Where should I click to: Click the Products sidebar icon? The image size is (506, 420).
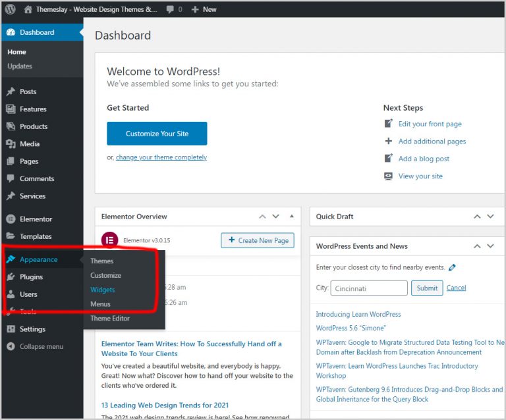11,126
